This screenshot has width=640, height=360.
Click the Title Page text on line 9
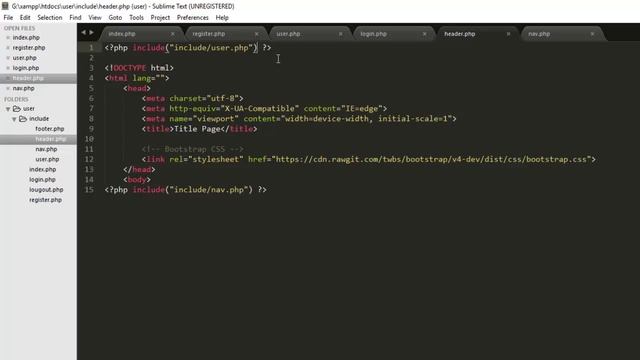[197, 129]
